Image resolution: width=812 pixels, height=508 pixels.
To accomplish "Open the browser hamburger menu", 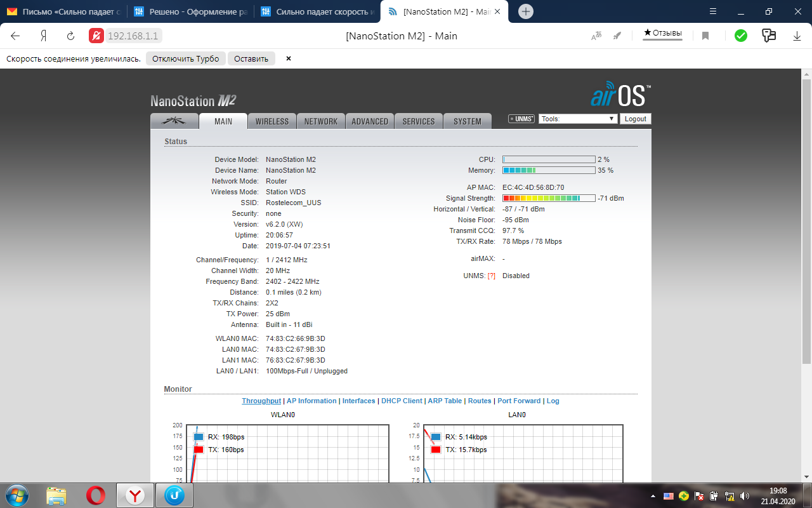I will tap(714, 11).
